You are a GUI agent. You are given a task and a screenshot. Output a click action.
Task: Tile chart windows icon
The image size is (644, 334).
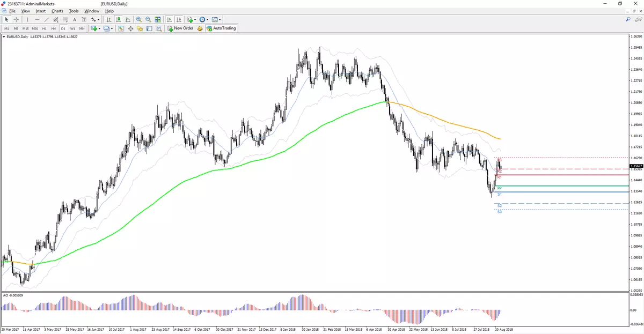158,19
